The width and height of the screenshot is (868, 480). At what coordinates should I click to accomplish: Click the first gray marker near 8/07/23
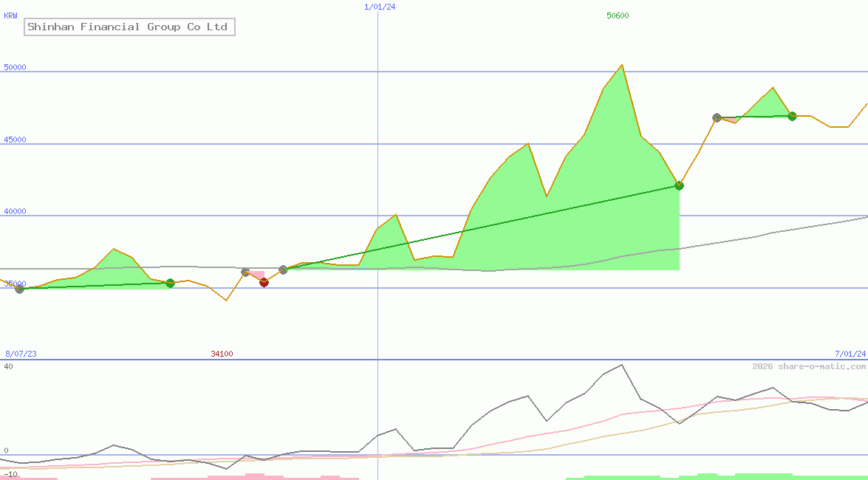[19, 289]
